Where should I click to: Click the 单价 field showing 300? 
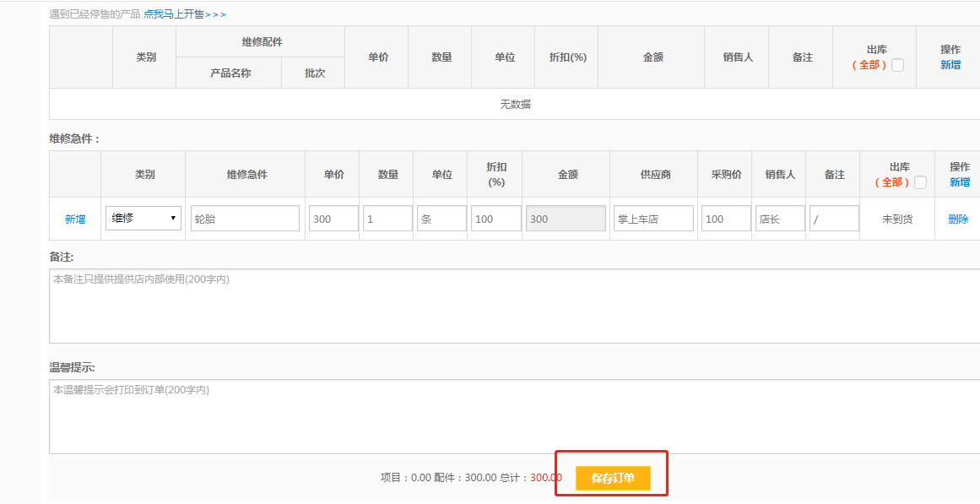[333, 219]
